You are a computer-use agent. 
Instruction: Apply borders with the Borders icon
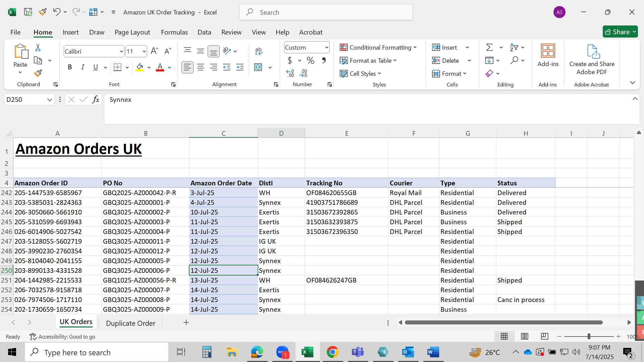tap(117, 67)
